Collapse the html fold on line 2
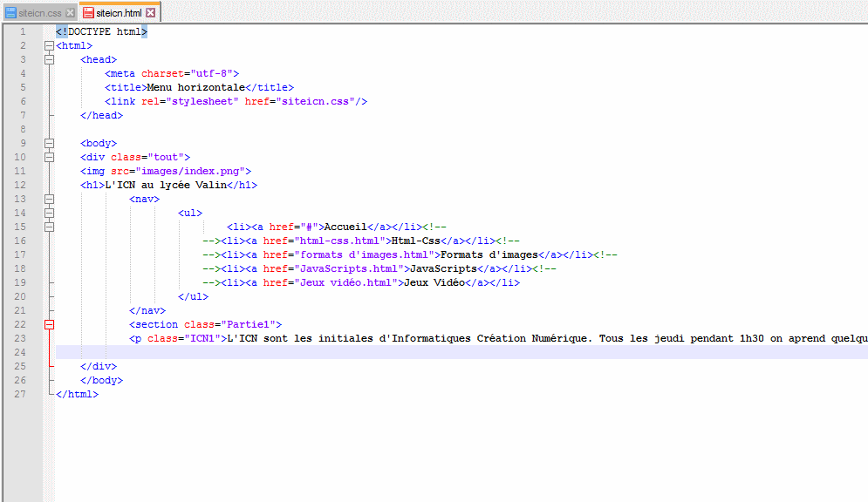The image size is (868, 502). [x=49, y=46]
